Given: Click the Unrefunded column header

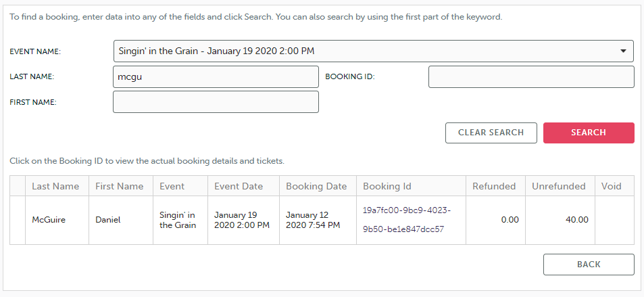Looking at the screenshot, I should click(x=558, y=186).
